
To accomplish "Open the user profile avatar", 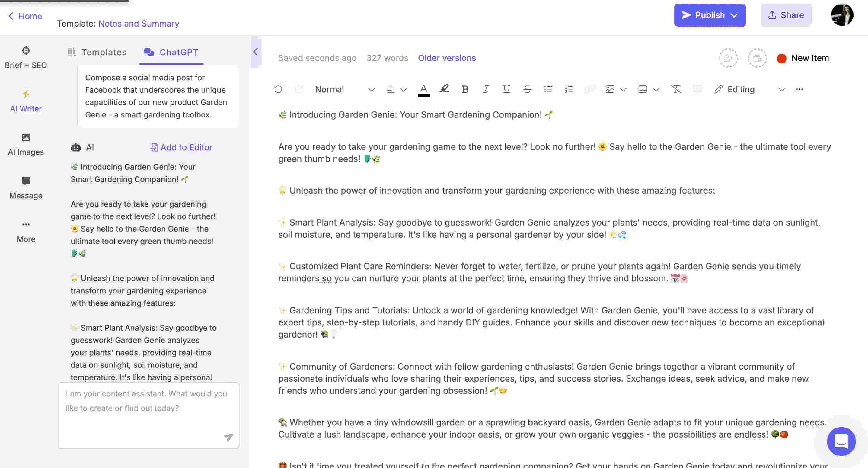I will 842,15.
